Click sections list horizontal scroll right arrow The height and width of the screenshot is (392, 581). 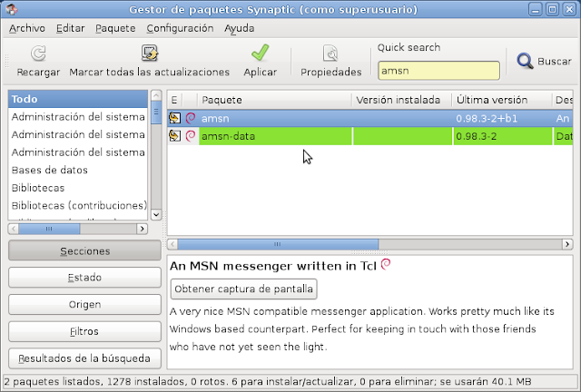pyautogui.click(x=142, y=229)
